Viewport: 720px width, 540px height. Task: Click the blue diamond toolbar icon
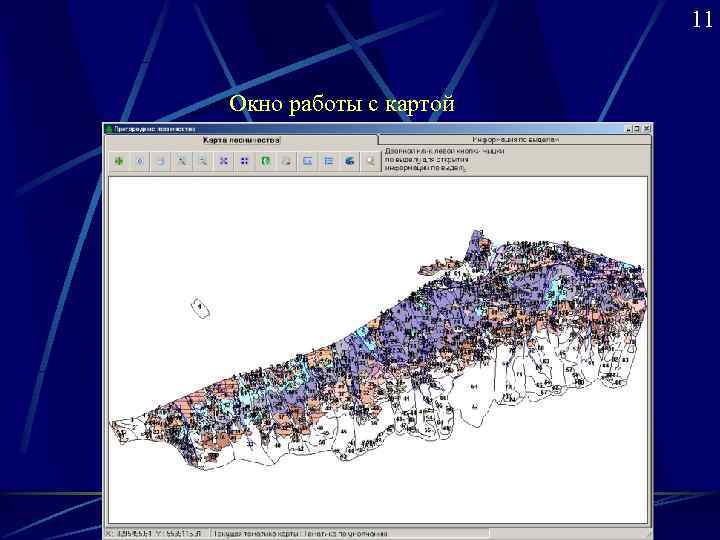pos(140,161)
